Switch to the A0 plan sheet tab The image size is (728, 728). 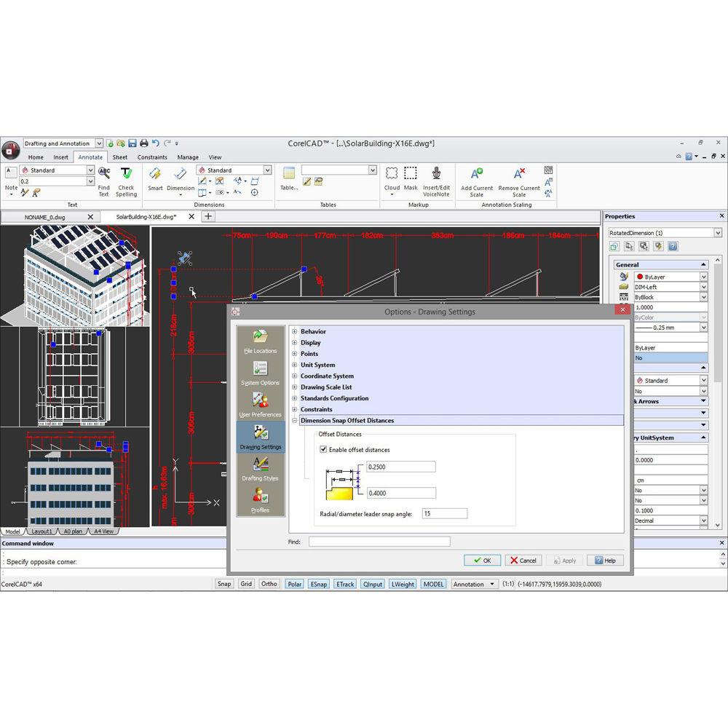click(x=73, y=531)
